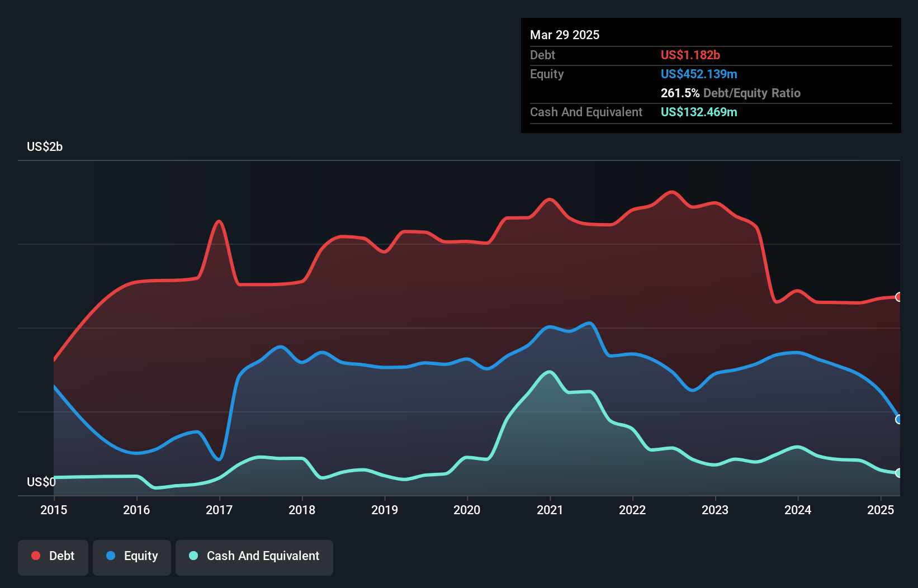Click the 2016 x-axis label
The image size is (918, 588).
(x=136, y=510)
